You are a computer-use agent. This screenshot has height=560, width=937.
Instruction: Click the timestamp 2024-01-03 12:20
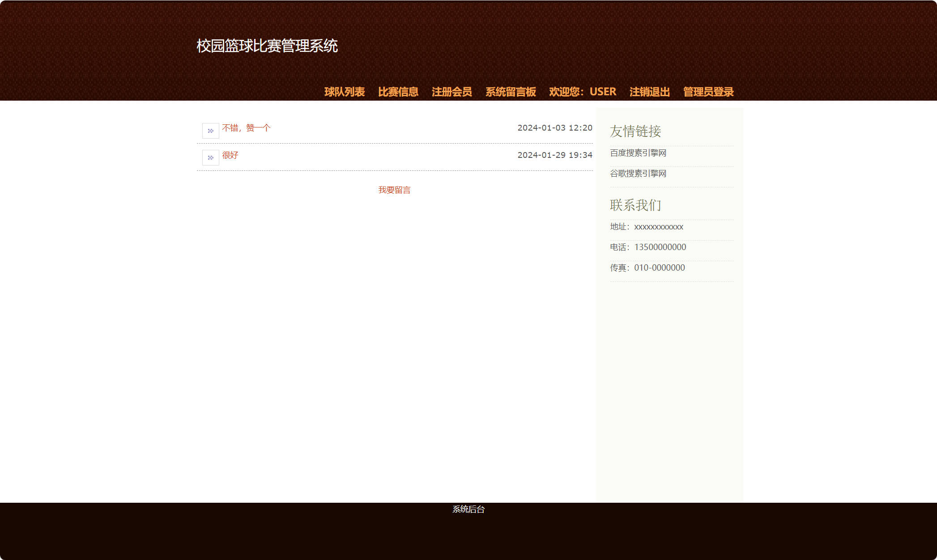click(555, 127)
